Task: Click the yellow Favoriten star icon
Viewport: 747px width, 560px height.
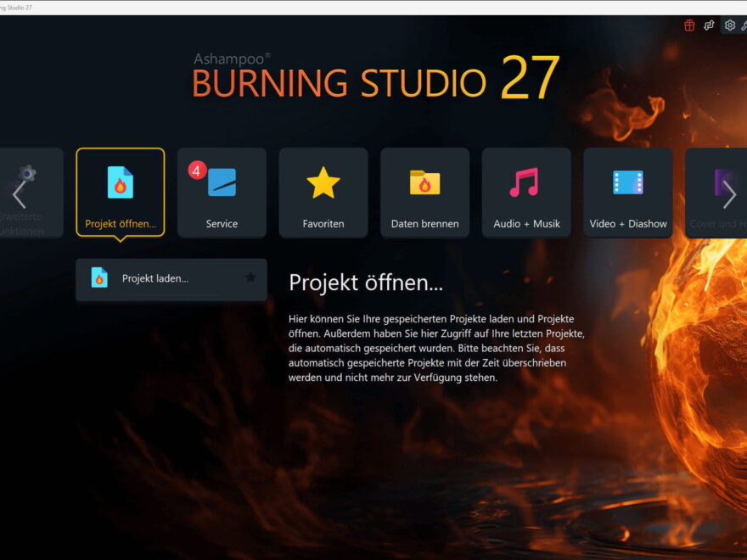Action: coord(323,180)
